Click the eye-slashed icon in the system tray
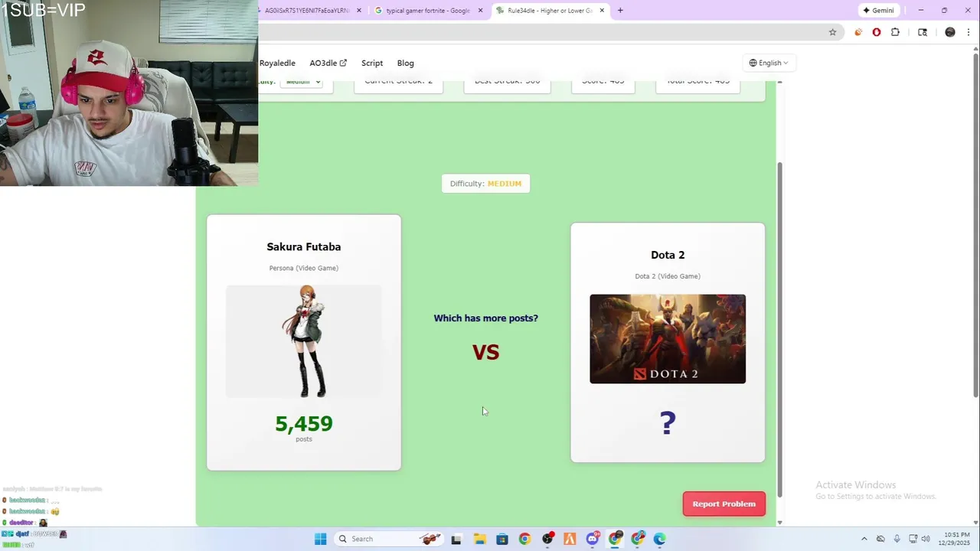Viewport: 980px width, 551px height. click(x=880, y=539)
